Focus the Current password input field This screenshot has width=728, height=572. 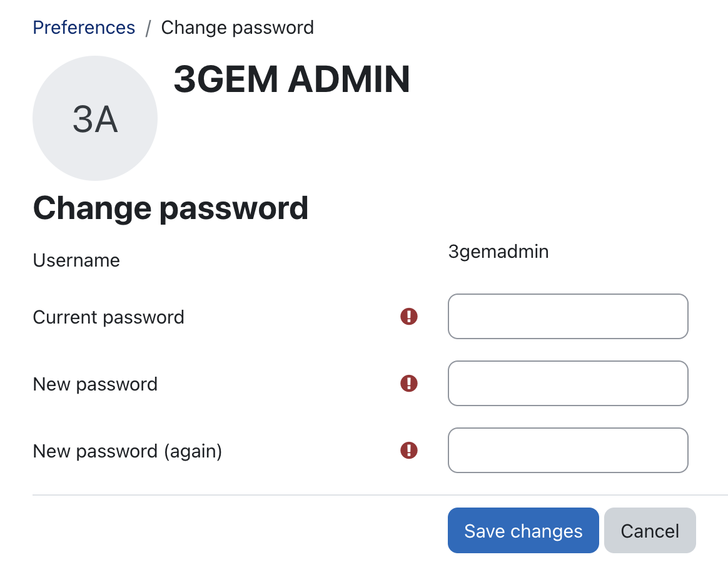[x=568, y=317]
